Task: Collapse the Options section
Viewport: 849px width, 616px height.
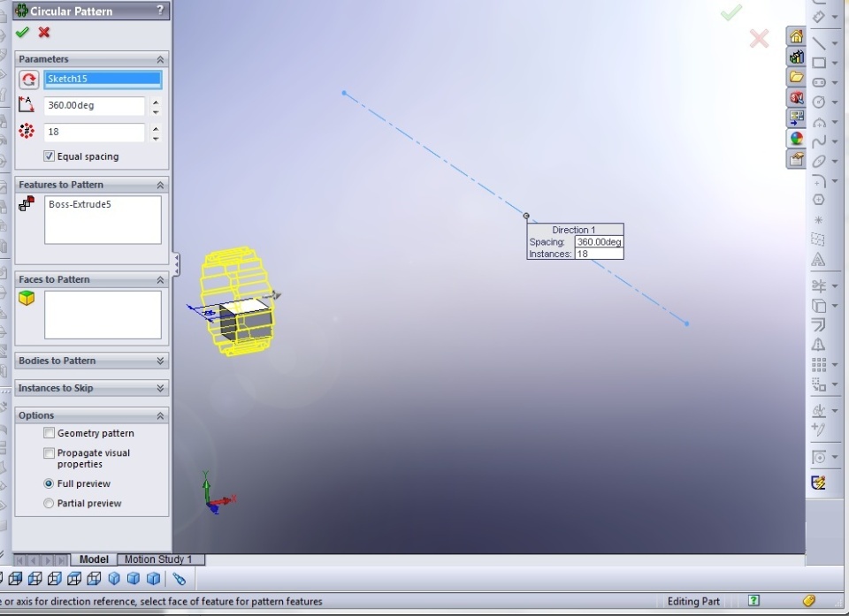Action: click(160, 415)
